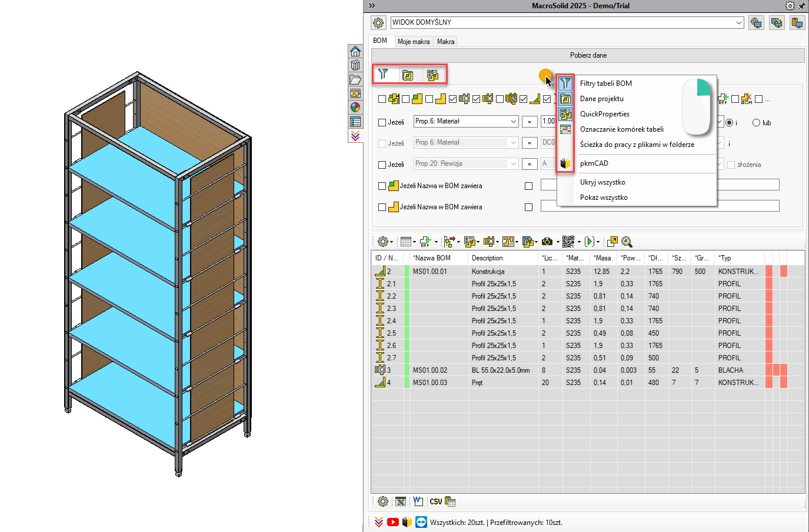This screenshot has height=532, width=809.
Task: Click the magnifier search icon in the BOM toolbar
Action: coord(627,242)
